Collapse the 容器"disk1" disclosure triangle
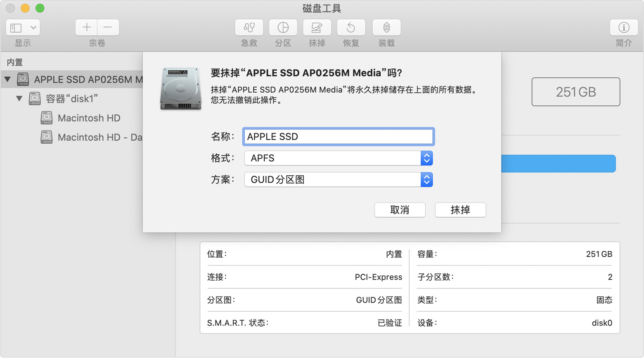Screen dimensions: 644x358 click(19, 98)
